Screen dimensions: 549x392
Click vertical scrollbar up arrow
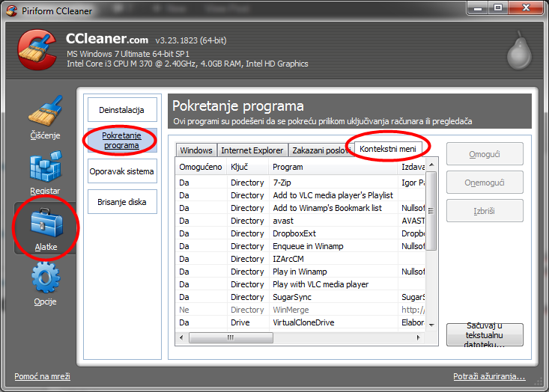coord(431,165)
